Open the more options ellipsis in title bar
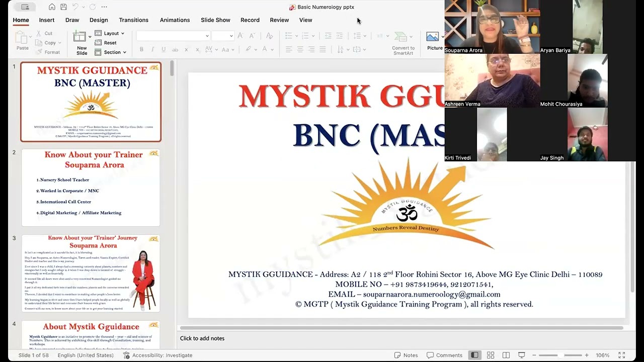 (x=104, y=7)
